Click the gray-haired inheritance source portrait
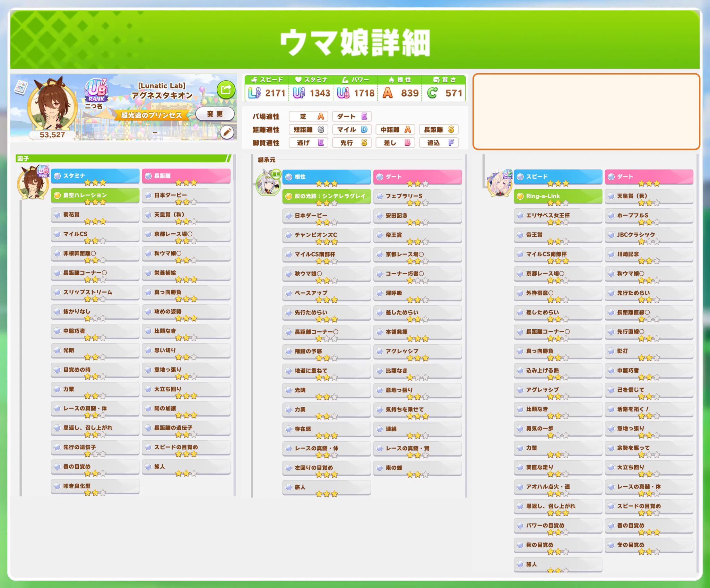Image resolution: width=710 pixels, height=588 pixels. pyautogui.click(x=268, y=183)
